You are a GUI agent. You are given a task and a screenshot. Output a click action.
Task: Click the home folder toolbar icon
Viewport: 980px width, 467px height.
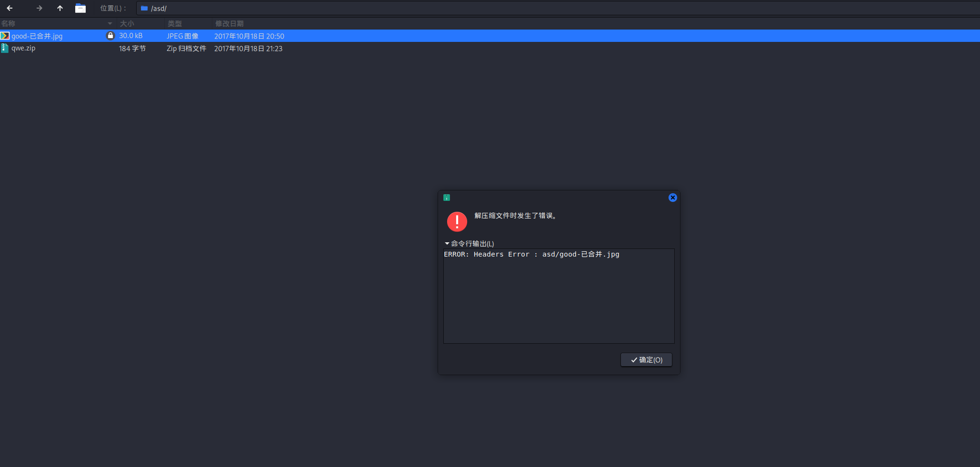tap(80, 8)
